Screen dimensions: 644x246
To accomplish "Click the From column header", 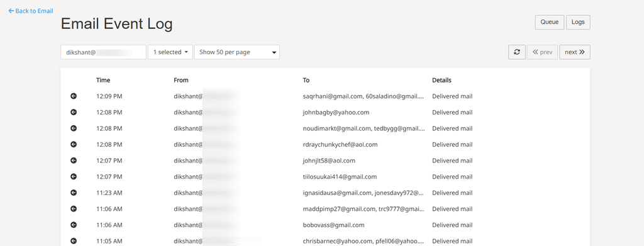I will (x=181, y=80).
